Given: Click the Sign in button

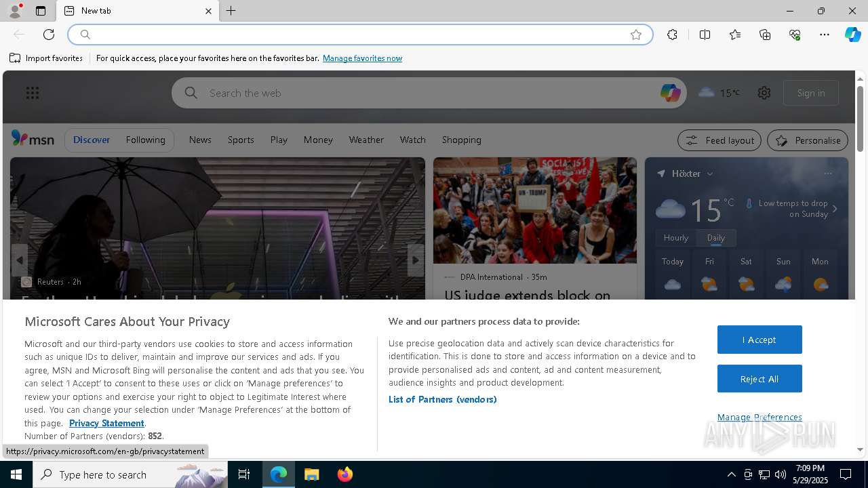Looking at the screenshot, I should [x=811, y=93].
